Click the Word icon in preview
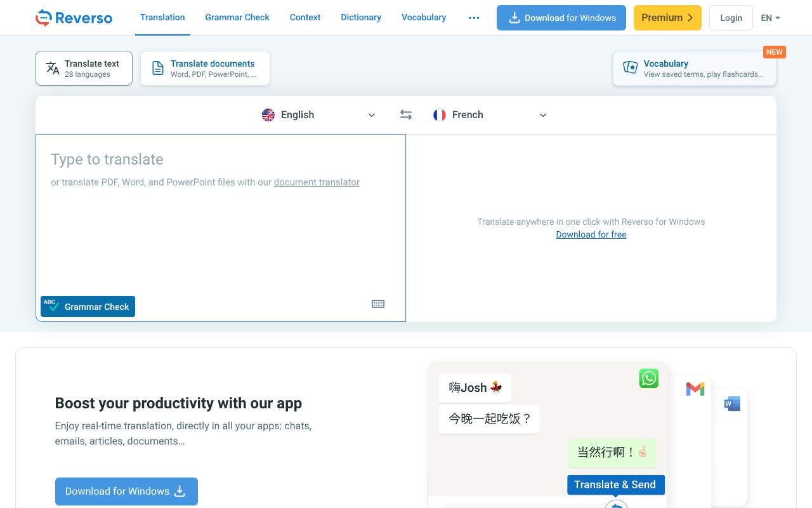Image resolution: width=812 pixels, height=508 pixels. tap(732, 403)
